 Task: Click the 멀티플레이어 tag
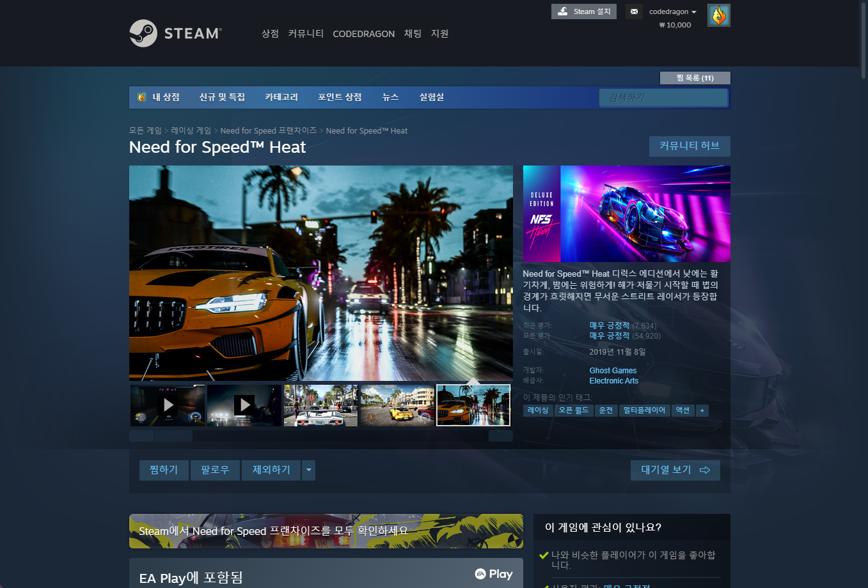(x=645, y=410)
